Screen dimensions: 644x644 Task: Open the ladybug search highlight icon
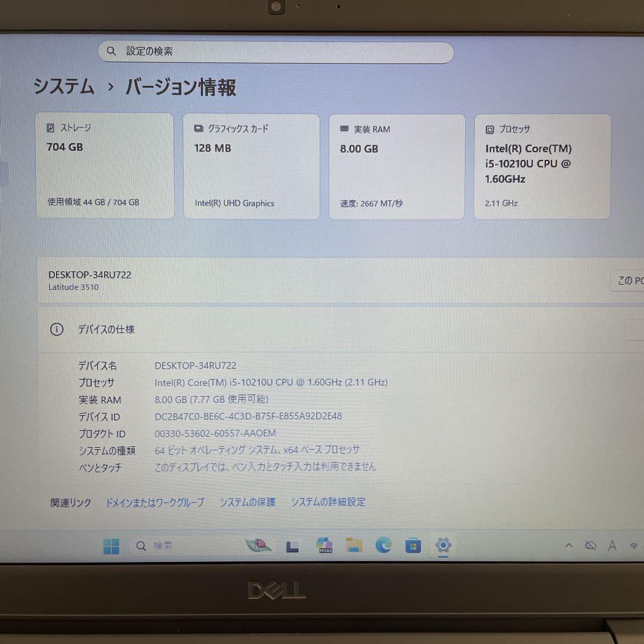[x=258, y=545]
